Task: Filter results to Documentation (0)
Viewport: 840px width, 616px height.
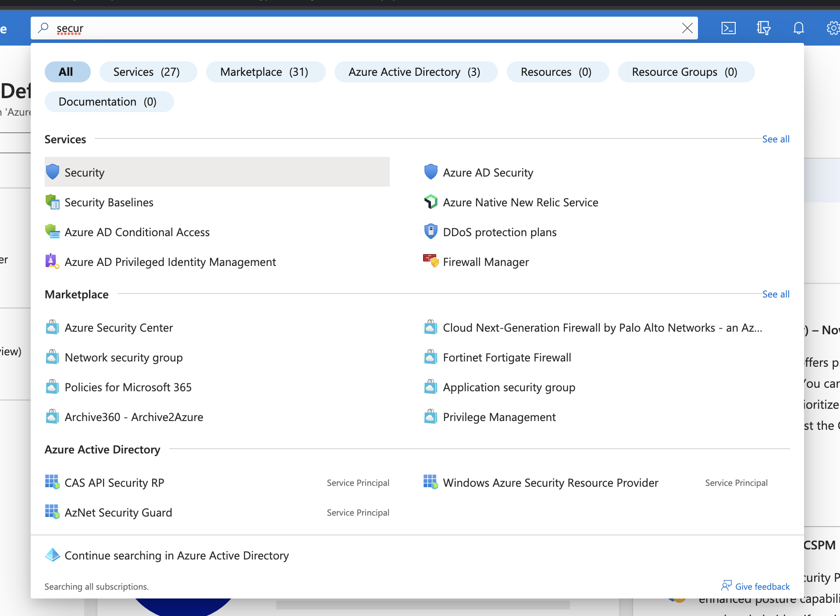Action: click(109, 102)
